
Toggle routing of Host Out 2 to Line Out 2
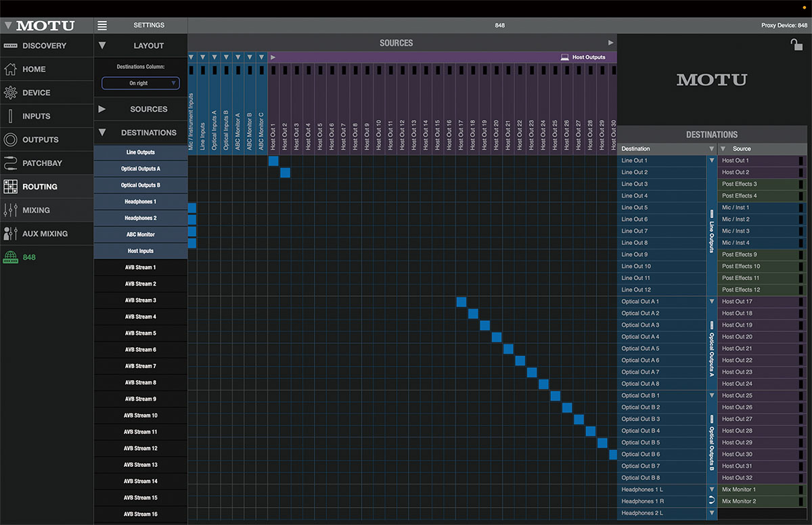point(285,173)
